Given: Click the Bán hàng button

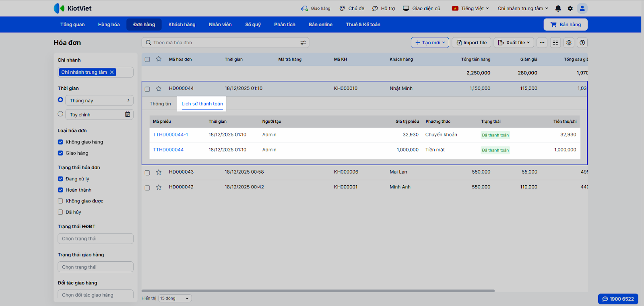Looking at the screenshot, I should point(566,25).
